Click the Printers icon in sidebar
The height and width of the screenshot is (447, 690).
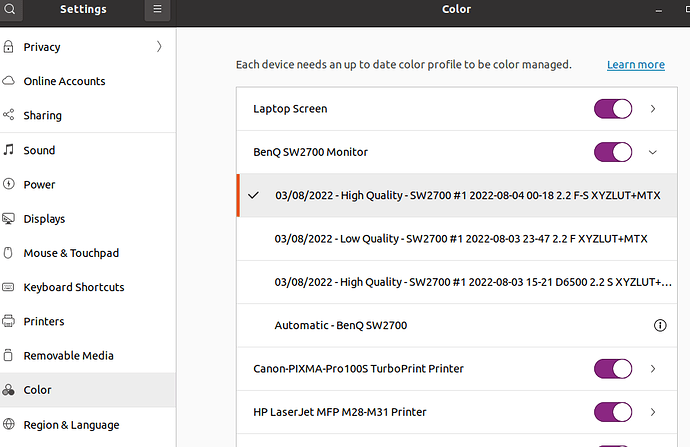8,321
